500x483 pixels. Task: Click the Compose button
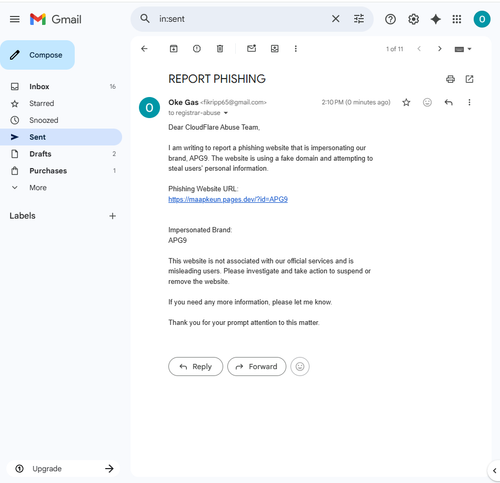37,55
